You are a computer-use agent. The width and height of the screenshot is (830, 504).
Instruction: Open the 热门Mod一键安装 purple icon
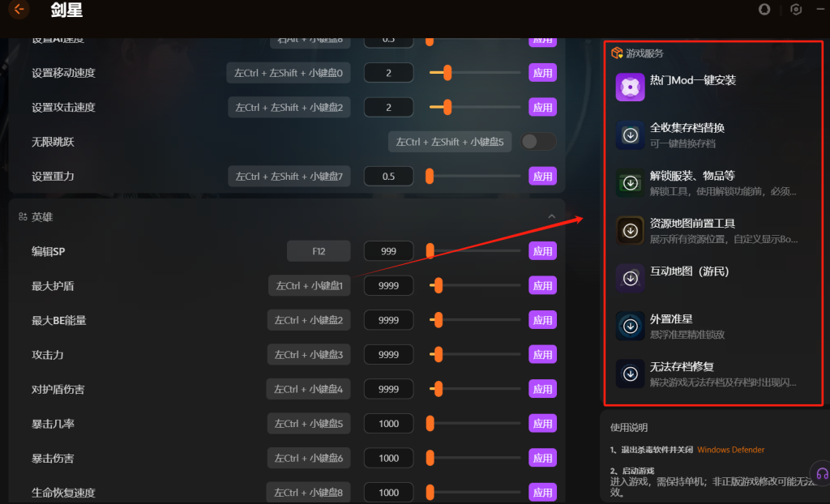(x=630, y=87)
